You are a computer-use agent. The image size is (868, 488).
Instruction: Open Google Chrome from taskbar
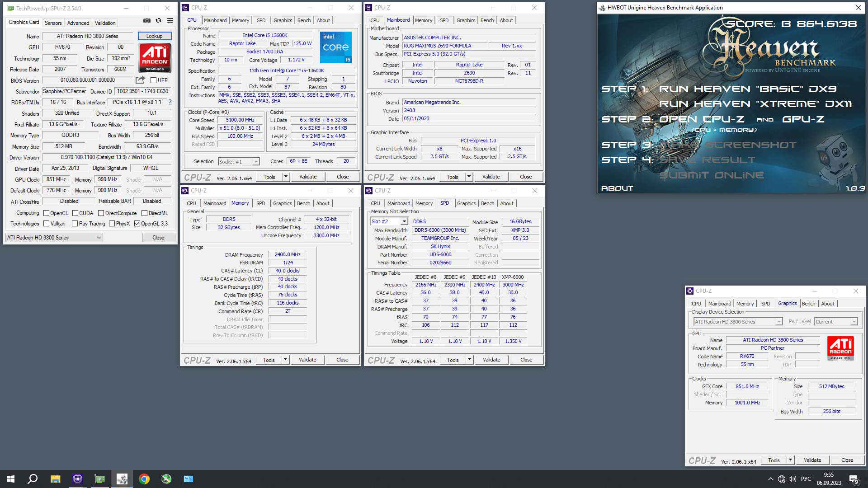(144, 479)
